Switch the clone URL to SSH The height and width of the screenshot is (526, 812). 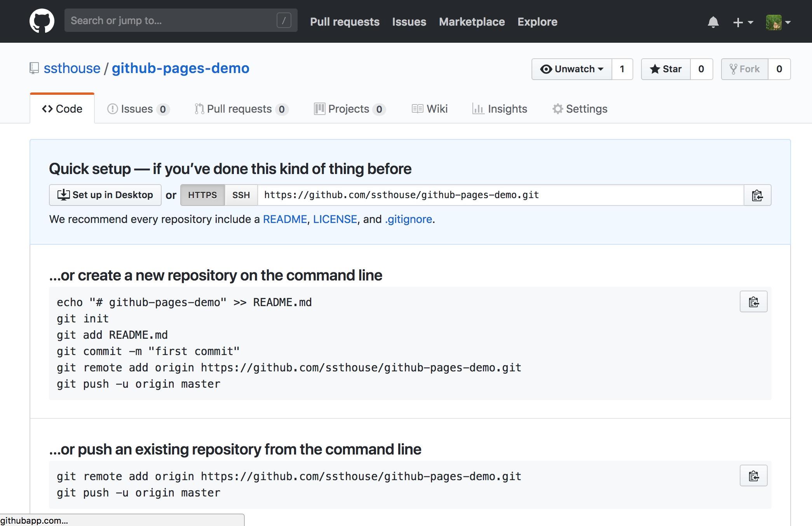[241, 195]
